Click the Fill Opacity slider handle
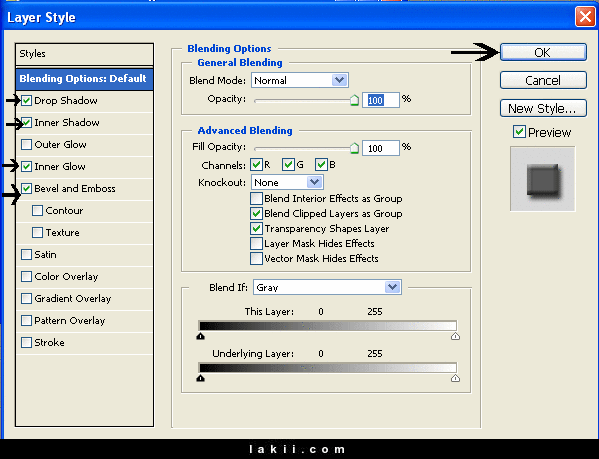 [x=354, y=148]
